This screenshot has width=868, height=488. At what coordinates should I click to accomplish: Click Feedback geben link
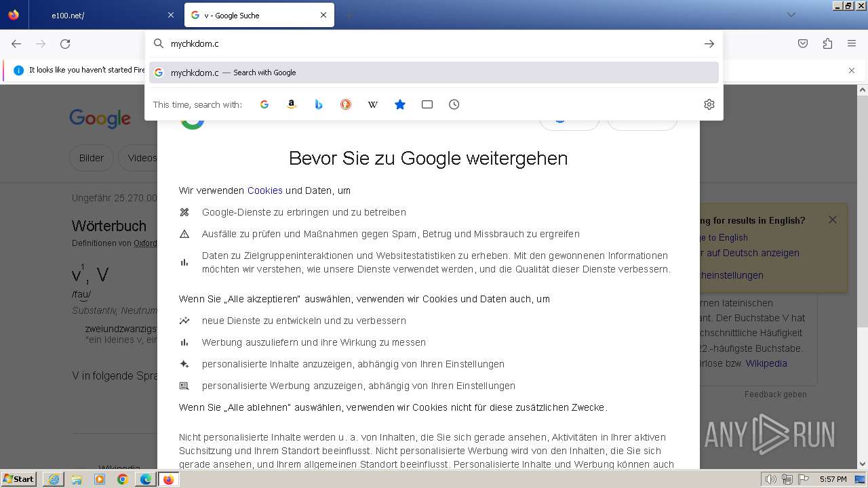[x=775, y=394]
